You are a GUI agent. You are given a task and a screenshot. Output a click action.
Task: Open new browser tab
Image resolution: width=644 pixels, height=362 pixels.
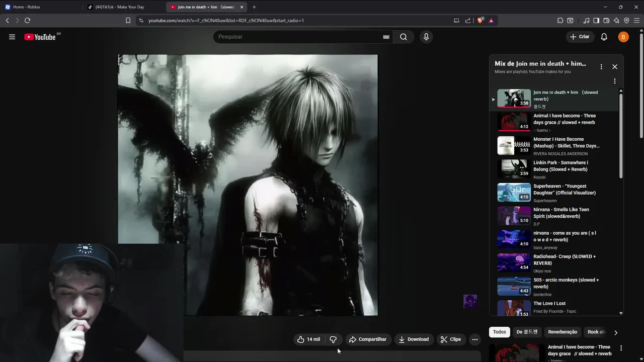pyautogui.click(x=254, y=7)
